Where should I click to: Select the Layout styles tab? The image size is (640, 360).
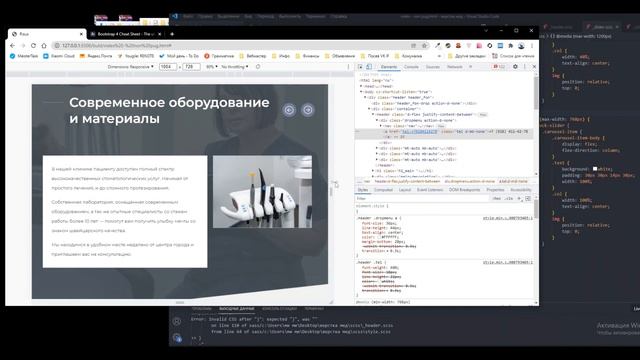pos(405,190)
